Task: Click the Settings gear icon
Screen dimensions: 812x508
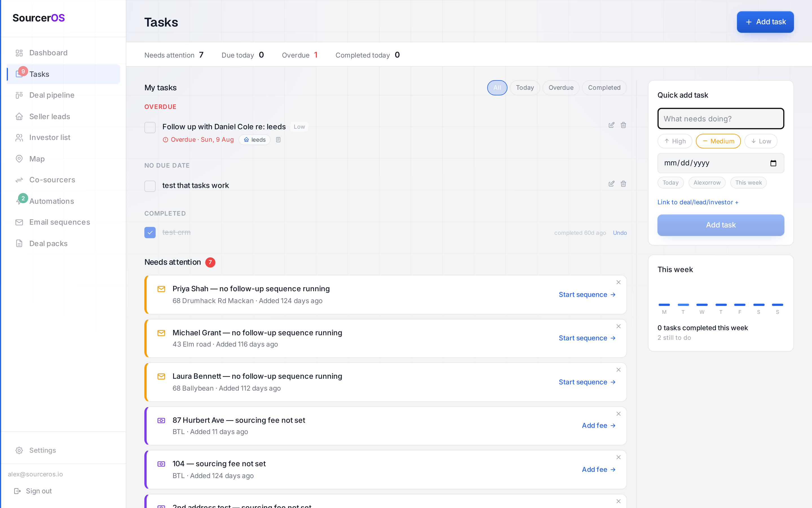Action: (x=19, y=450)
